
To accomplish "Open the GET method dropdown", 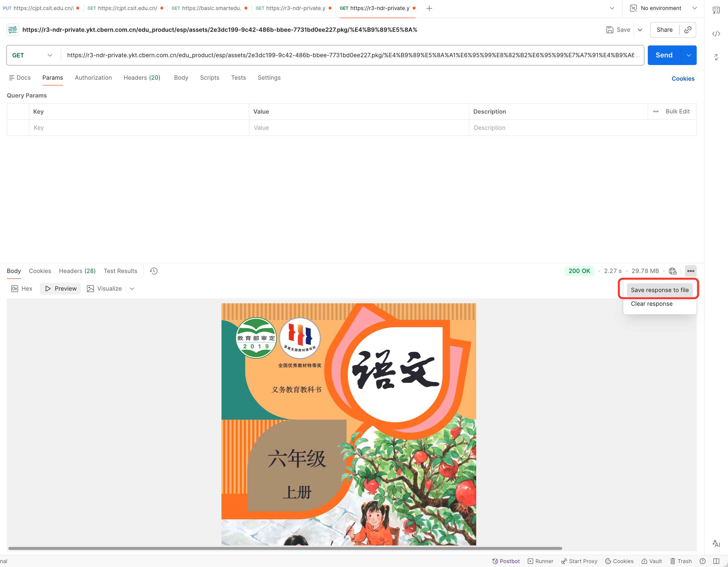I will point(32,55).
